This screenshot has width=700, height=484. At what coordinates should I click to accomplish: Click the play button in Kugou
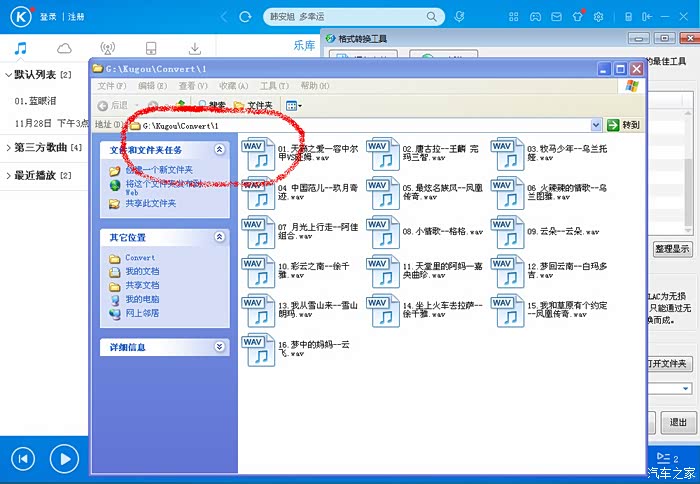tap(64, 459)
